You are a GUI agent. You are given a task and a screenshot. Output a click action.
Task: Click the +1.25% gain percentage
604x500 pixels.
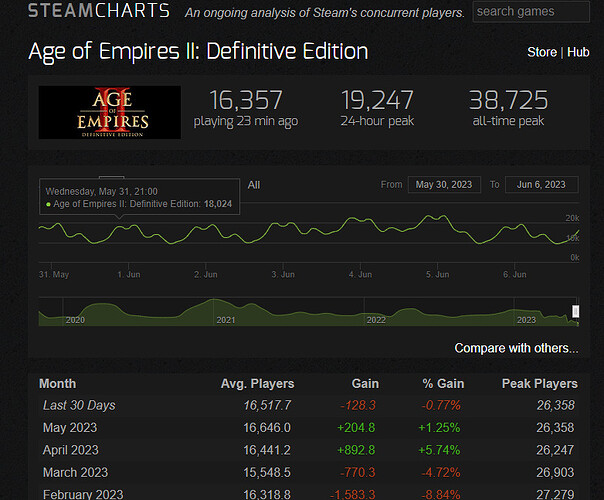[x=439, y=428]
